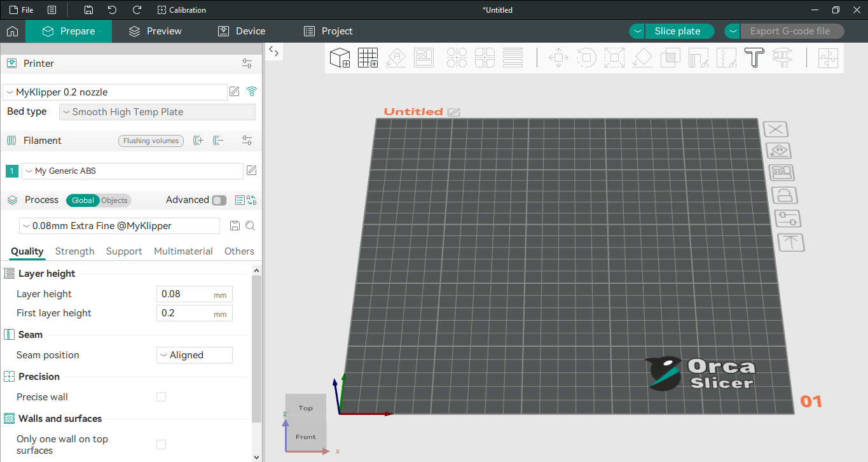Viewport: 868px width, 462px height.
Task: Click the Add plate grid icon
Action: [x=368, y=58]
